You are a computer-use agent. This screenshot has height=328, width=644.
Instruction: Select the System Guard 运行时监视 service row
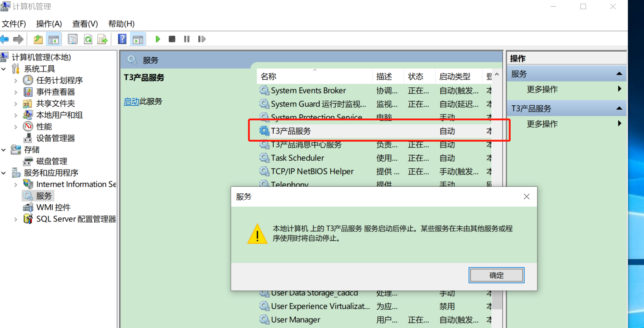pyautogui.click(x=375, y=104)
